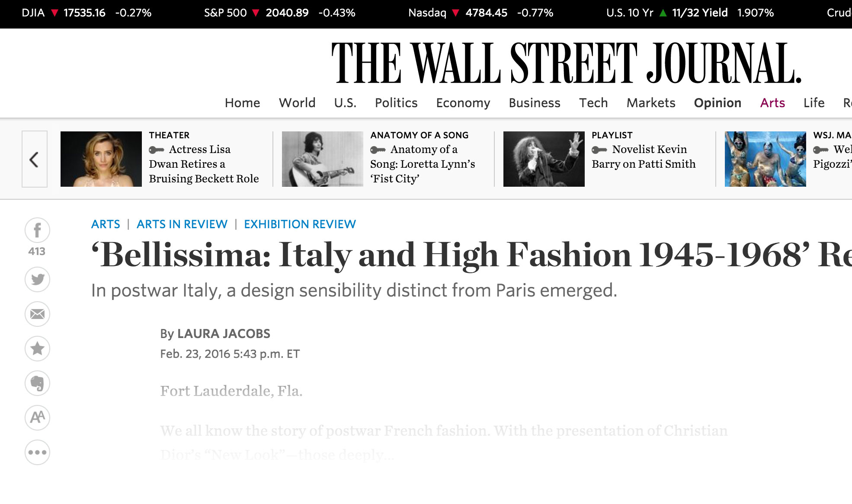Click ARTS IN REVIEW breadcrumb

(x=182, y=224)
